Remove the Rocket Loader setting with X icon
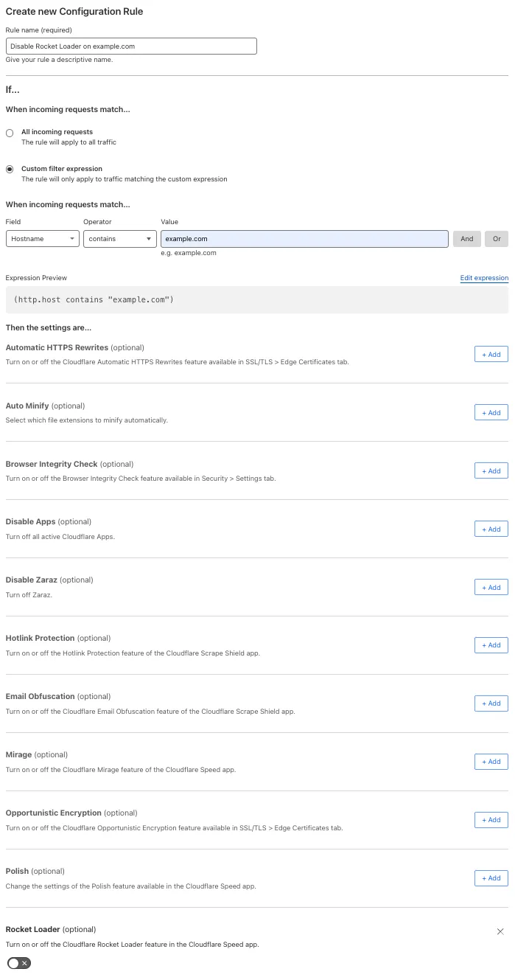Screen dimensions: 515x980 [500, 932]
